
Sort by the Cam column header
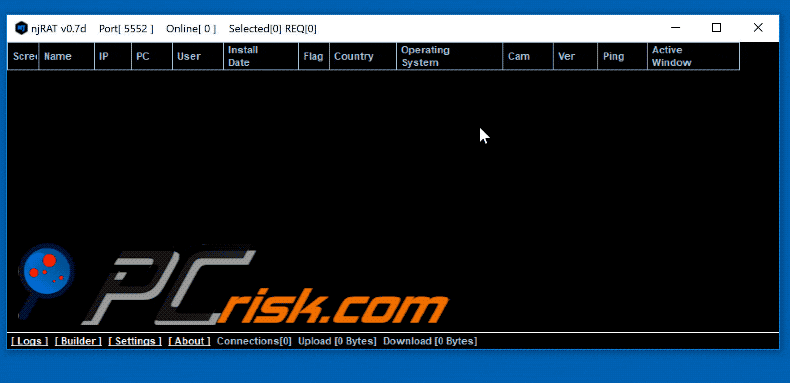528,56
